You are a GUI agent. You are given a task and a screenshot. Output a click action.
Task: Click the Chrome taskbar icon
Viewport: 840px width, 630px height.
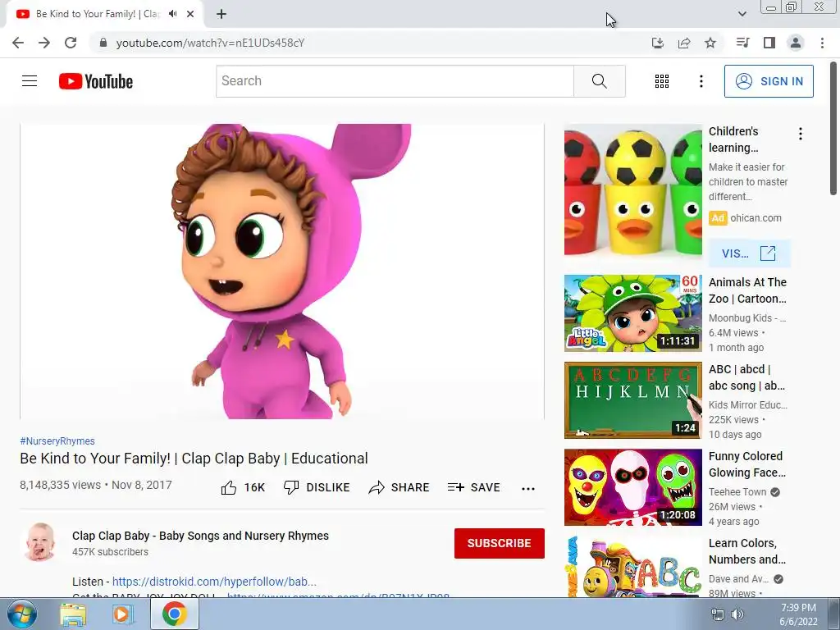[x=174, y=614]
